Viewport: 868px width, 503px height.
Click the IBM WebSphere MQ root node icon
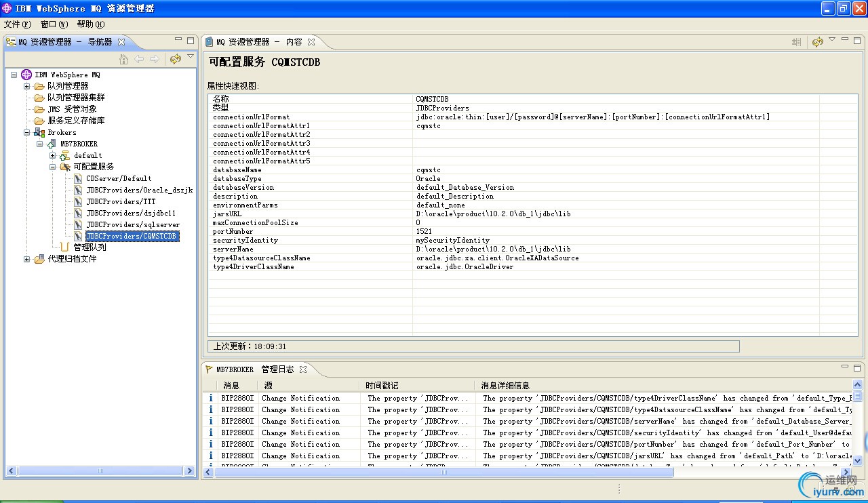tap(26, 75)
